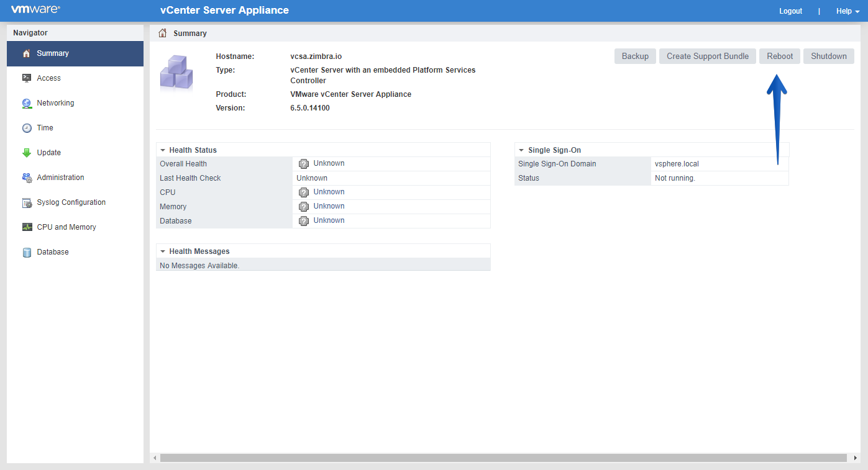Select Time in the Navigator

[x=75, y=128]
